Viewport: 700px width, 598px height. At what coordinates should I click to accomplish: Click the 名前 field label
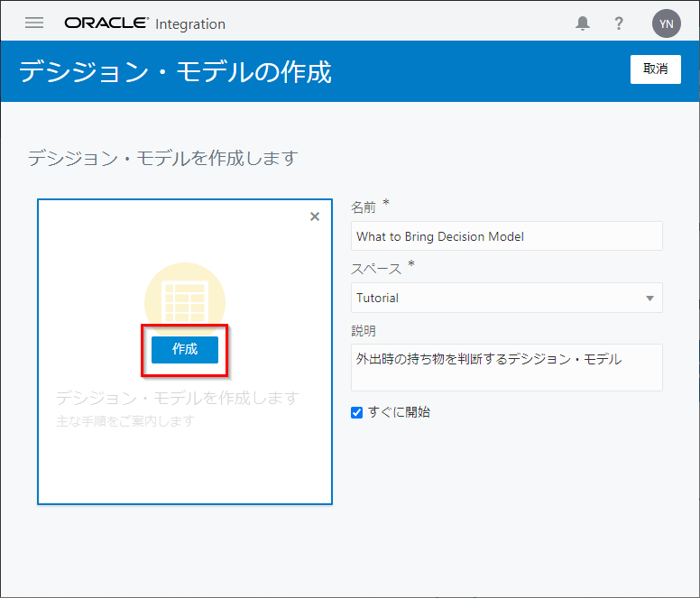click(x=364, y=207)
